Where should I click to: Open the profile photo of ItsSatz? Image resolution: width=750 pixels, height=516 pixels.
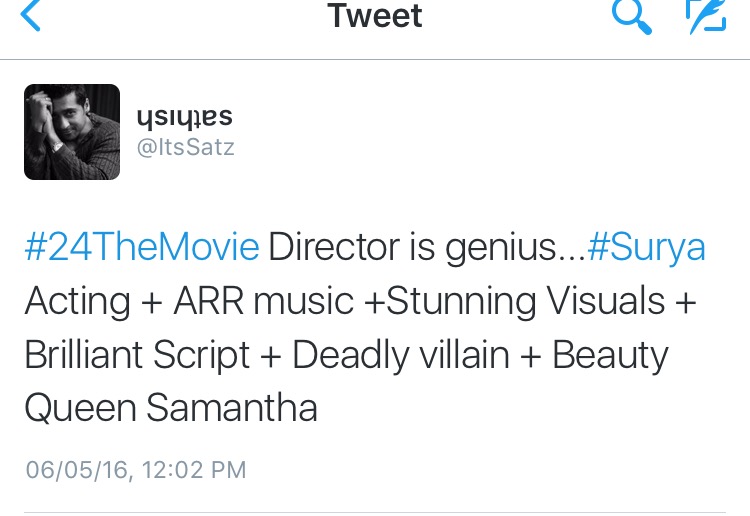pyautogui.click(x=72, y=132)
